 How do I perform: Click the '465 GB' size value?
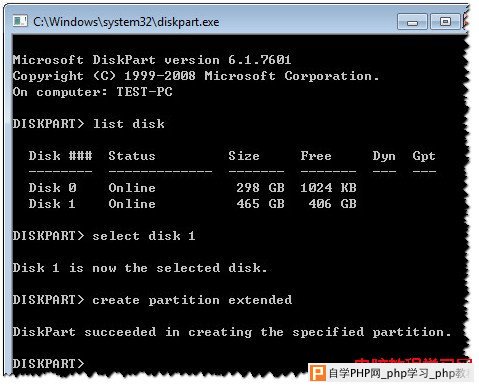[260, 204]
